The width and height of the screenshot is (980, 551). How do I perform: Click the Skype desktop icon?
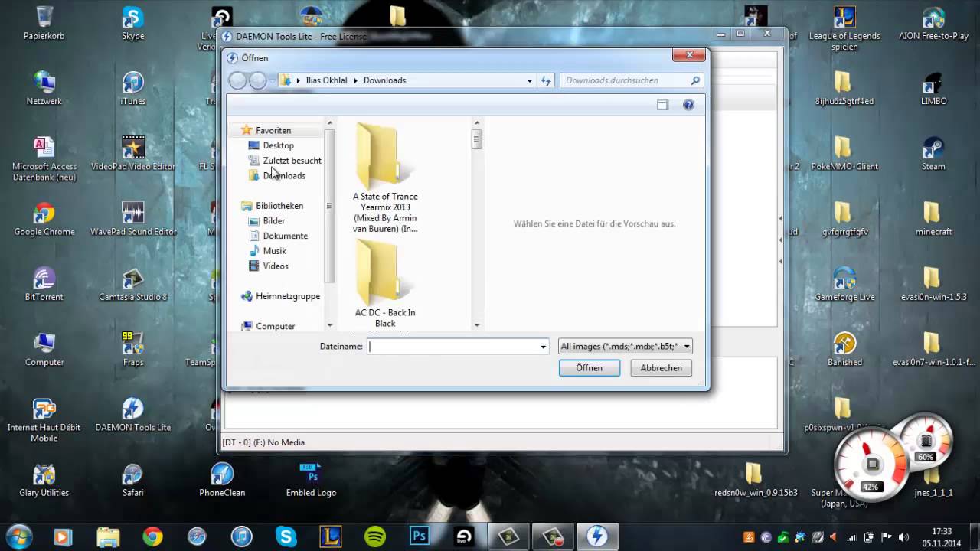(132, 24)
